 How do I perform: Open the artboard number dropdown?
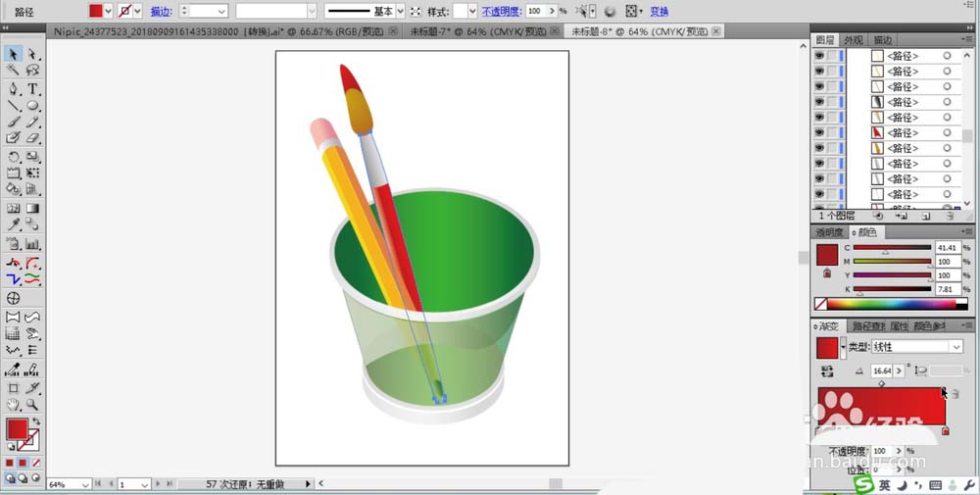coord(145,484)
